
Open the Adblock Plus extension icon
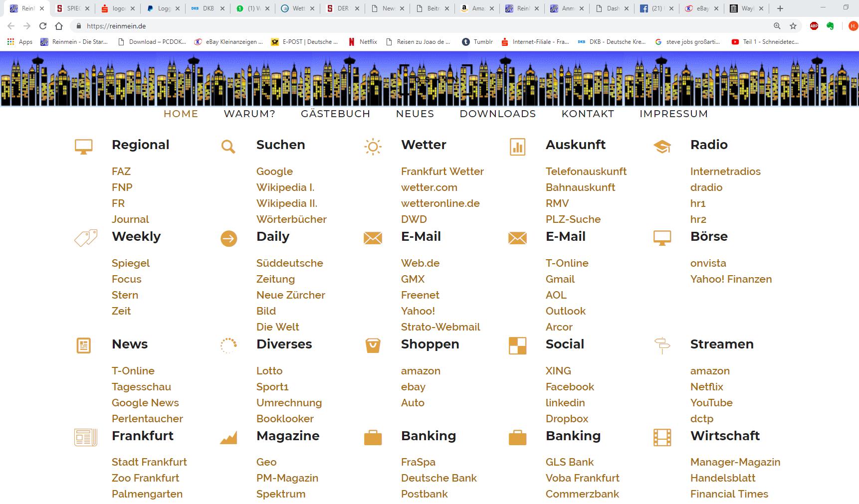pyautogui.click(x=814, y=26)
